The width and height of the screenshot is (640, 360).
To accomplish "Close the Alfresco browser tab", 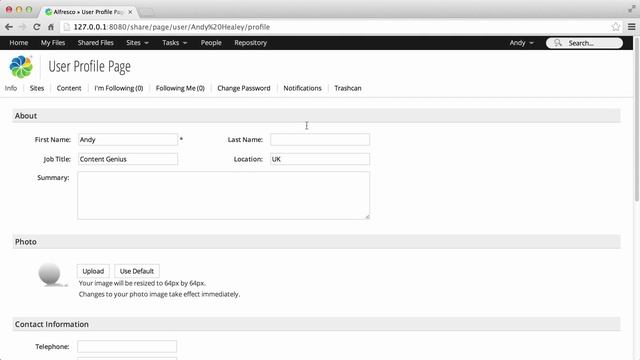I will coord(130,12).
